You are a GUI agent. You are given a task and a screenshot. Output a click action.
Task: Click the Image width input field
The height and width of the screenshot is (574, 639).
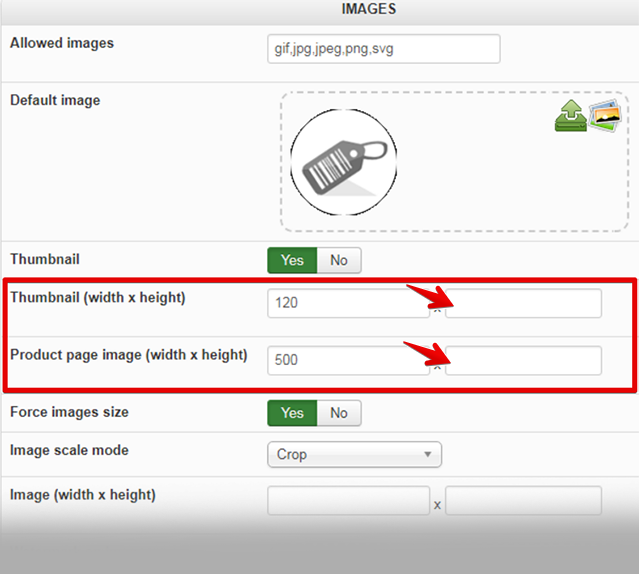pyautogui.click(x=348, y=500)
